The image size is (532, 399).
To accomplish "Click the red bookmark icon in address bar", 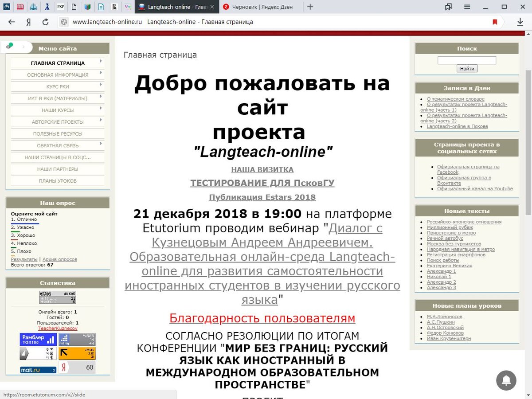I will tap(495, 22).
